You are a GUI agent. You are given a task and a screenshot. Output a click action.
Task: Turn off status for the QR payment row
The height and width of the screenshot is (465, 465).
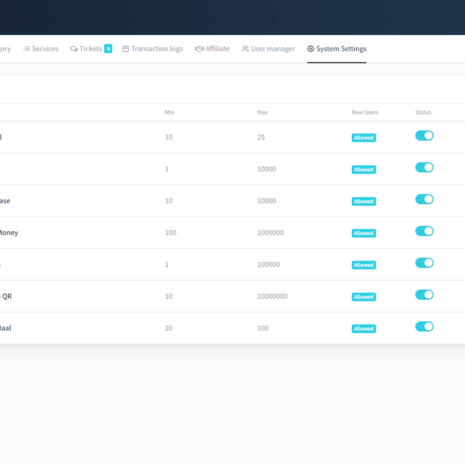424,295
